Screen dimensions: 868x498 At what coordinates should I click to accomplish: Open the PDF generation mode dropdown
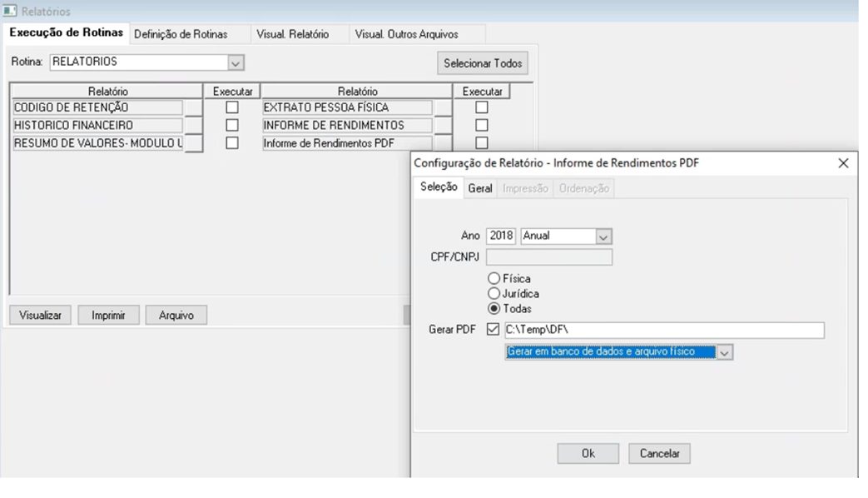725,353
